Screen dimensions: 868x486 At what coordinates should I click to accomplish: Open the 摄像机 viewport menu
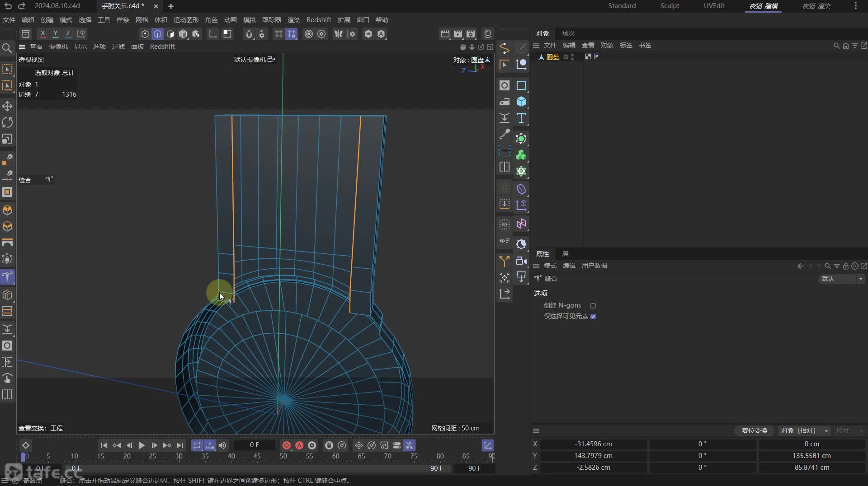(x=58, y=47)
